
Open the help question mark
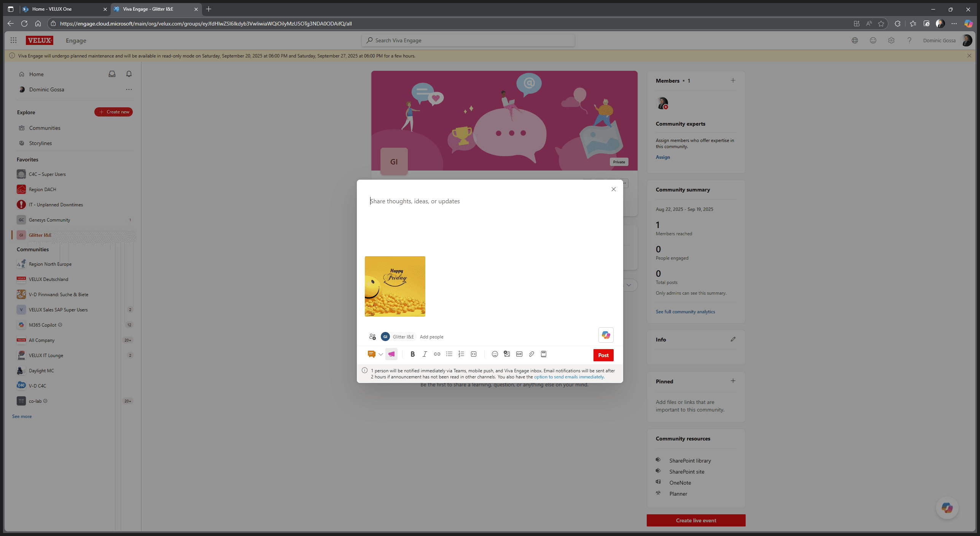909,40
